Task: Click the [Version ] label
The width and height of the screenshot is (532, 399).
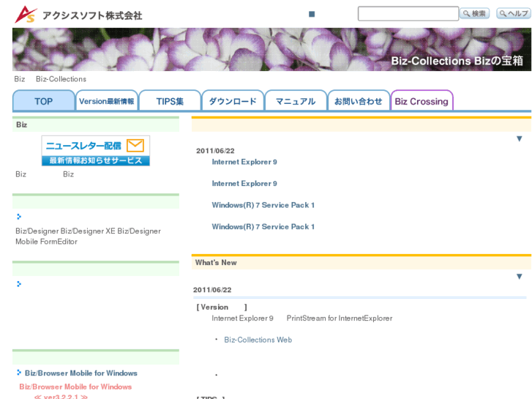Action: click(222, 307)
